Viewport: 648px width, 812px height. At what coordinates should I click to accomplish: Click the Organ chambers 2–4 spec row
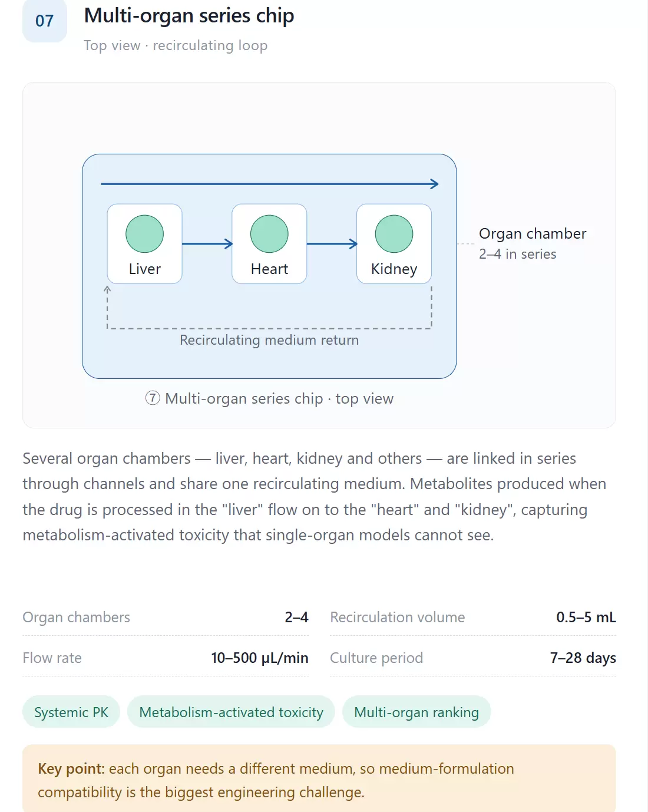pyautogui.click(x=166, y=617)
